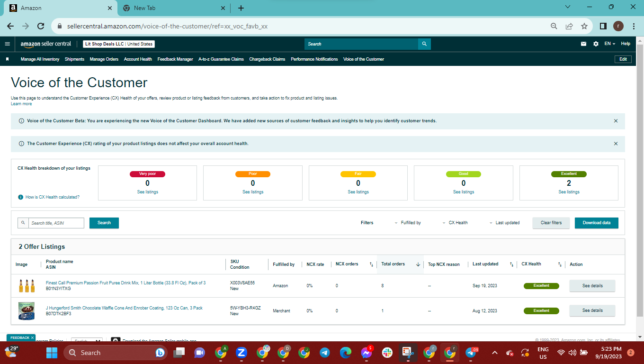
Task: Click the Download data button
Action: (x=597, y=223)
